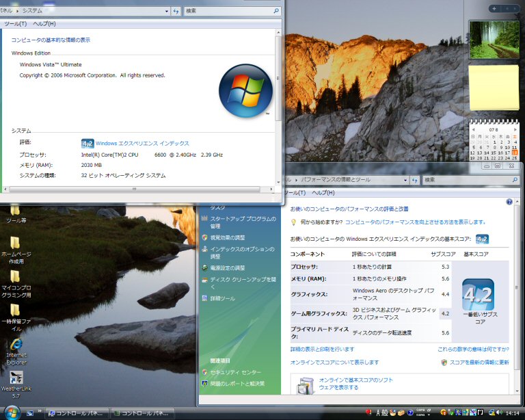525x420 pixels.
Task: Expand the Quick Launch overflow chevron
Action: pyautogui.click(x=40, y=411)
